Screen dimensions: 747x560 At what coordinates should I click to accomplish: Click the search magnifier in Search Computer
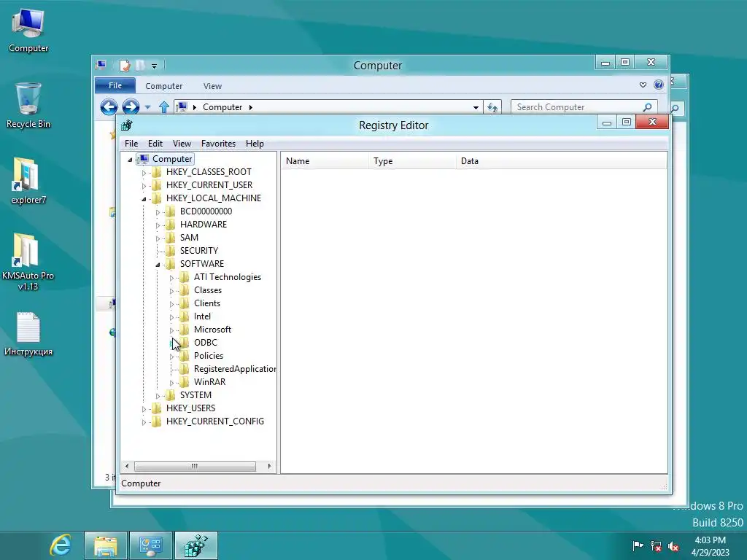coord(647,107)
